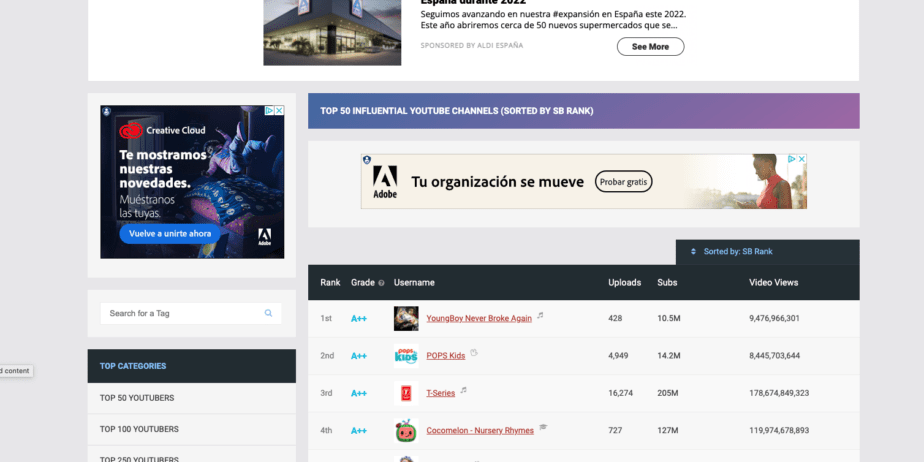This screenshot has height=462, width=924.
Task: Click the 127M subs value
Action: click(x=668, y=431)
